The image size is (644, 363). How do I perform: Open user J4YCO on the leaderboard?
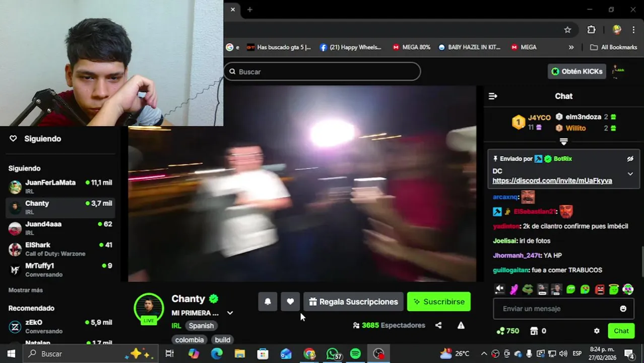coord(539,117)
